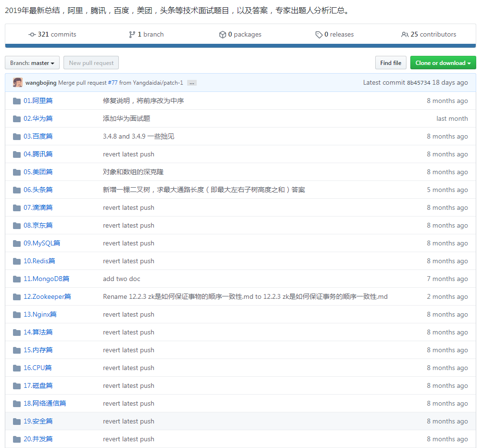The image size is (482, 448).
Task: Click the folder icon beside 06.头条篇
Action: [17, 190]
